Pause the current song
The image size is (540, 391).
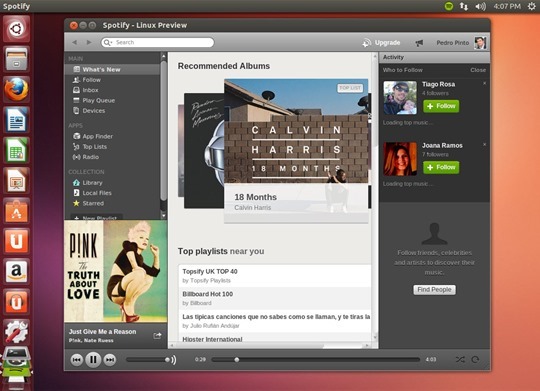pyautogui.click(x=93, y=360)
